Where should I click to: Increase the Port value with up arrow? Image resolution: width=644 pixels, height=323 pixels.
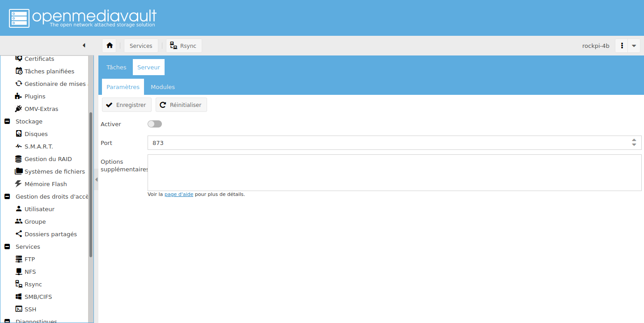[634, 140]
